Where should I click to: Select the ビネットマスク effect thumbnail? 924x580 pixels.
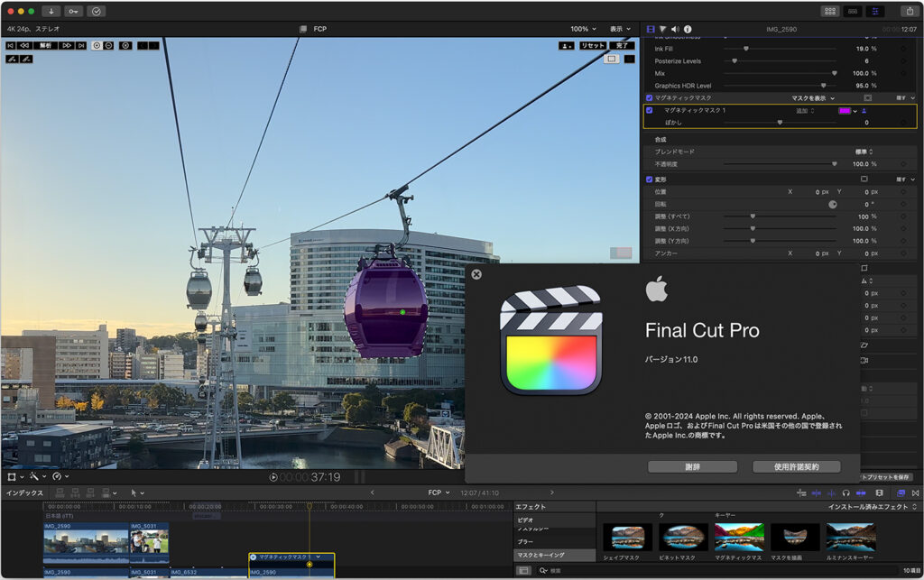tap(684, 537)
